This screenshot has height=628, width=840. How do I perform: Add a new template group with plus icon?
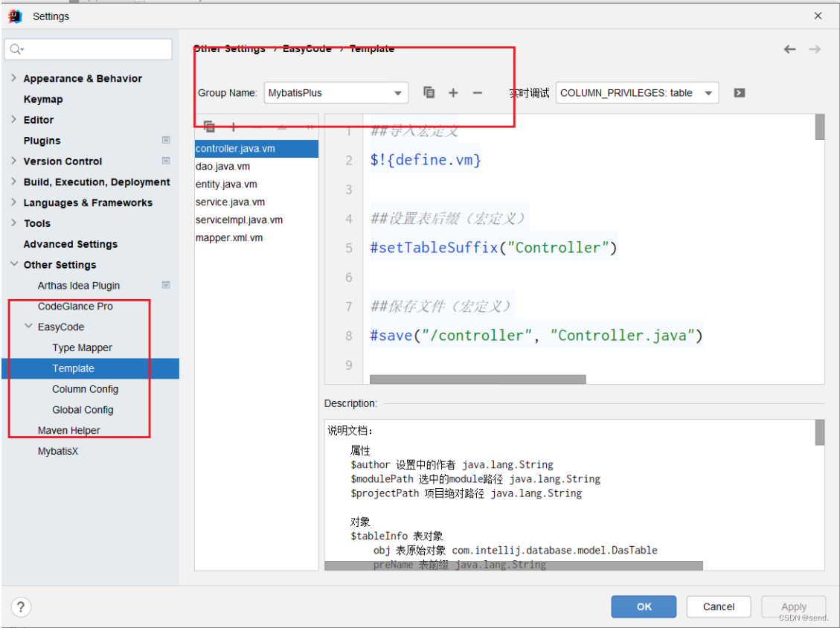point(453,92)
